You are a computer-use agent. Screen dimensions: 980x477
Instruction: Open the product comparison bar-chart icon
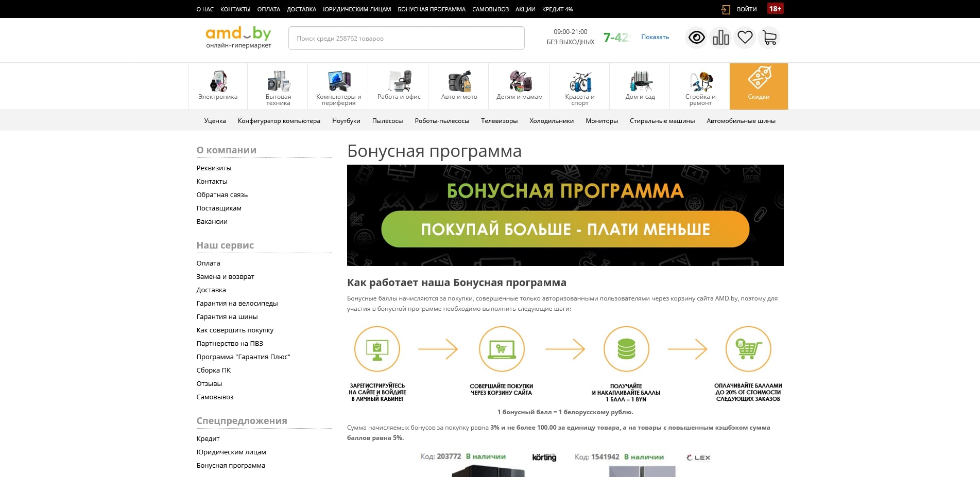click(720, 37)
